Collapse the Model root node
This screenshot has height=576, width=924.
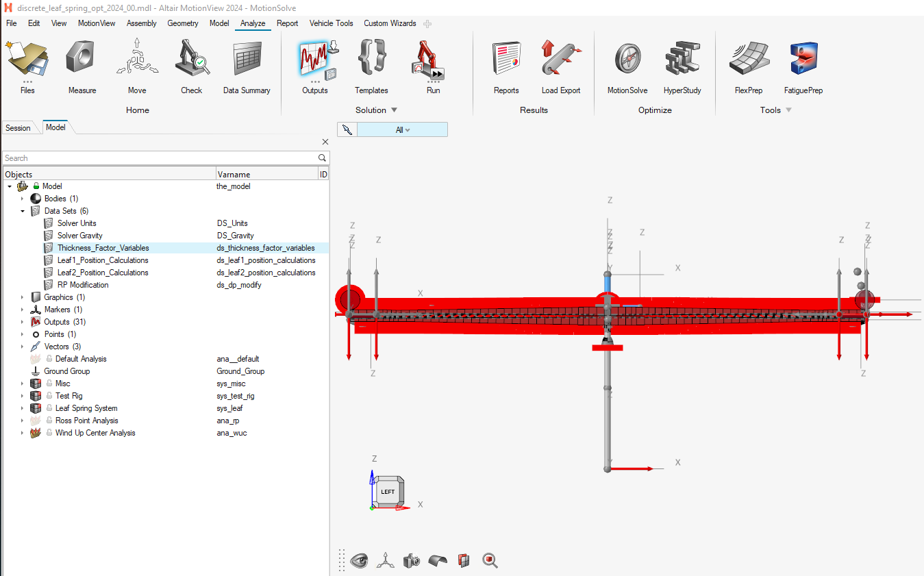pyautogui.click(x=10, y=186)
